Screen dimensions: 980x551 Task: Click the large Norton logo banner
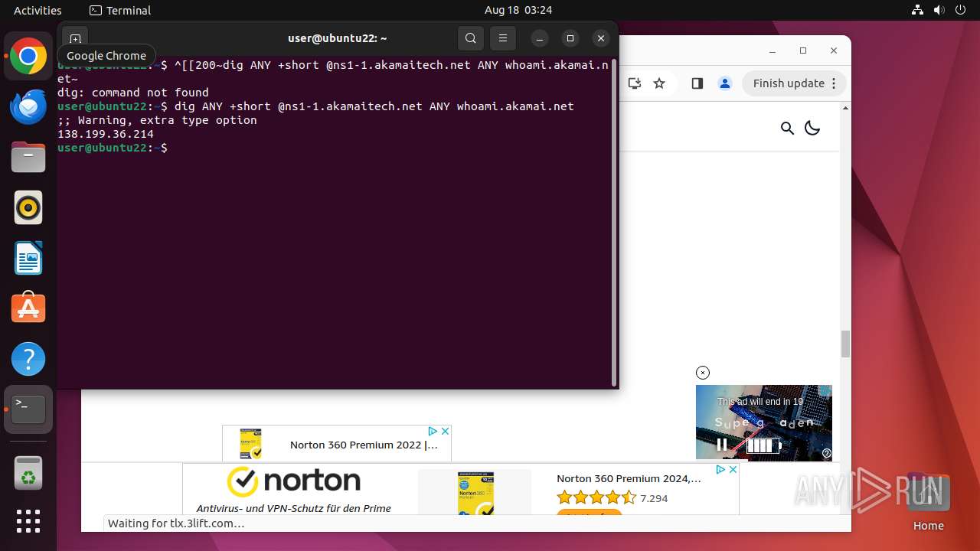tap(294, 481)
